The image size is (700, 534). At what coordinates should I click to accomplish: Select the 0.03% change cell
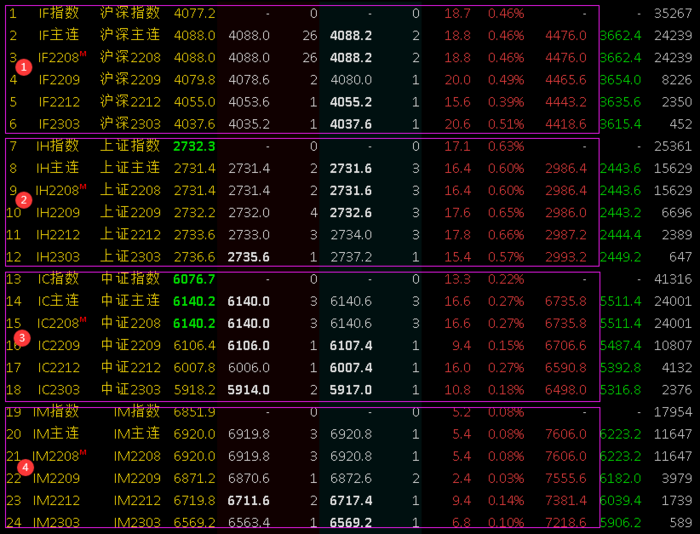pos(506,478)
